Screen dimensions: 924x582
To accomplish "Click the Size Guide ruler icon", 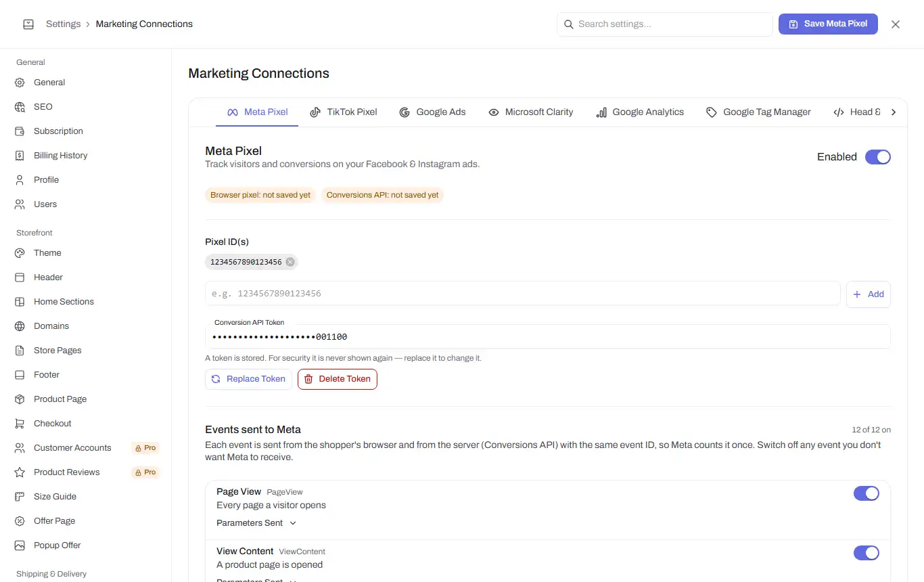I will 20,497.
